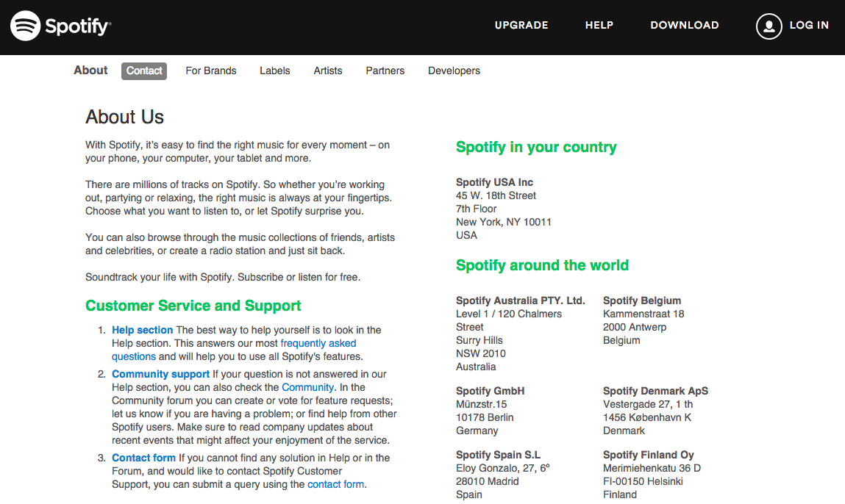
Task: Click the Kammenstraat 18 line
Action: 643,314
